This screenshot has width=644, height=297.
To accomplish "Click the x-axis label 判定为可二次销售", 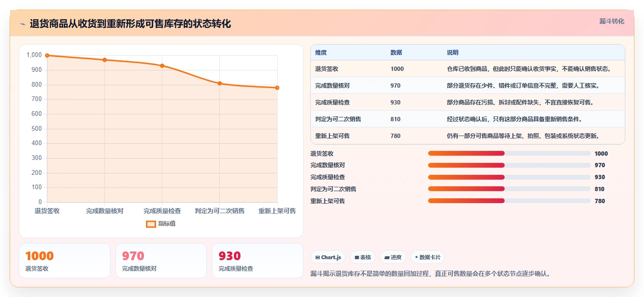I will point(220,211).
